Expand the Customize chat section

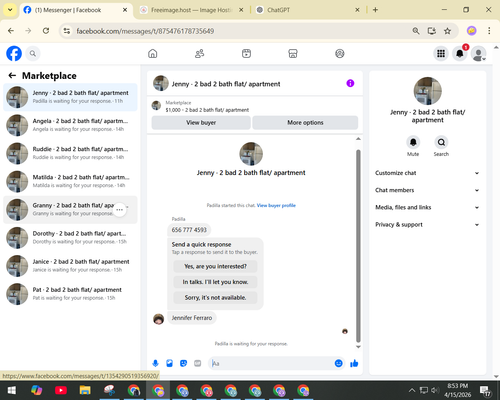pyautogui.click(x=427, y=173)
